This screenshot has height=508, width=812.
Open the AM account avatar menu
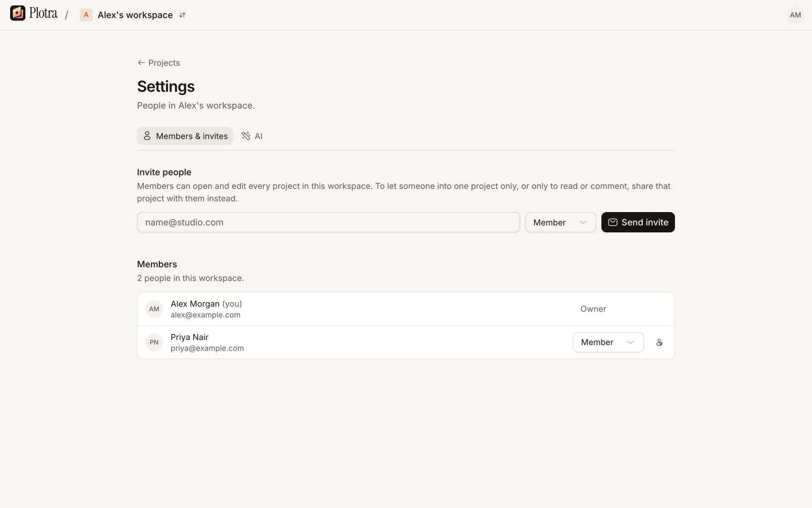[795, 15]
